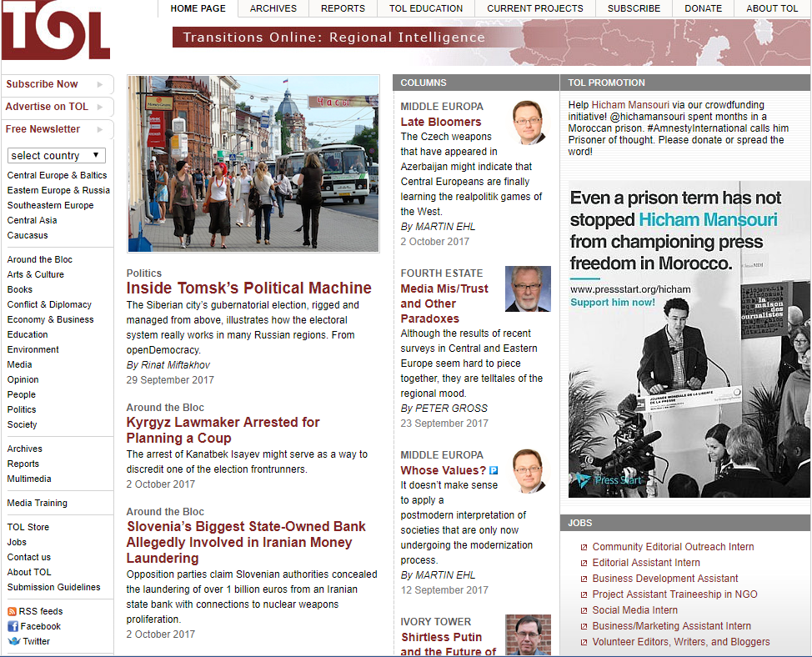The image size is (812, 657).
Task: Open the Social Media Intern job
Action: [635, 610]
